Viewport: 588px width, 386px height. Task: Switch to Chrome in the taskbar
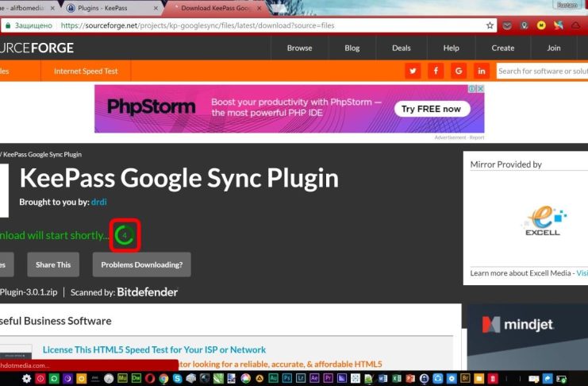tap(163, 379)
